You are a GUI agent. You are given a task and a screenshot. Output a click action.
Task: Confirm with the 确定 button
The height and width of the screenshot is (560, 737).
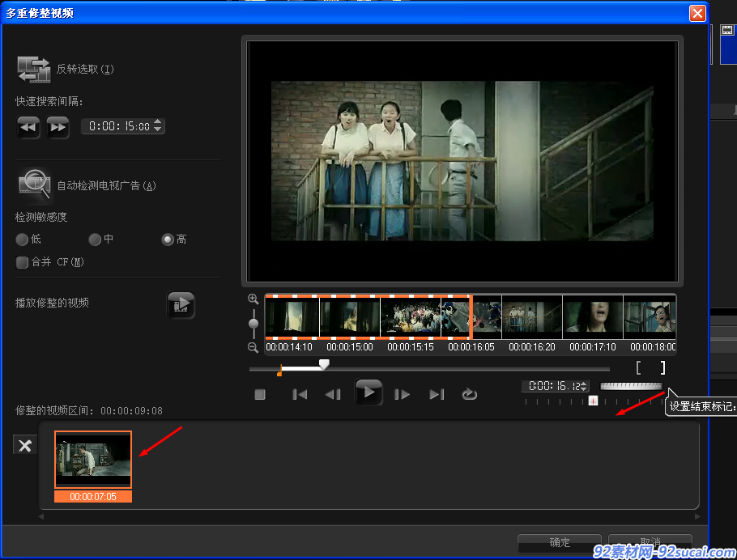tap(560, 543)
